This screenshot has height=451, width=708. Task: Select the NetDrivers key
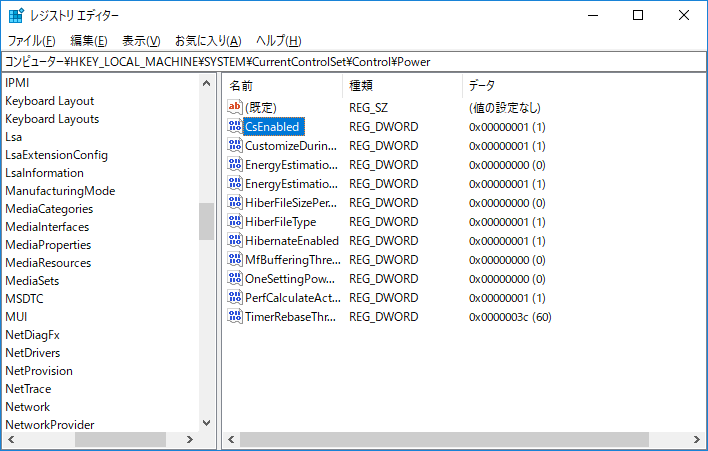pos(33,353)
